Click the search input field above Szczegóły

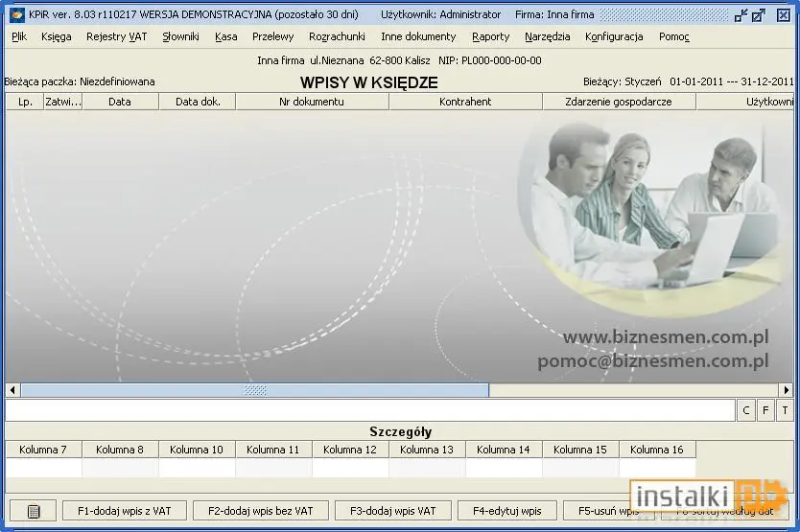coord(370,410)
